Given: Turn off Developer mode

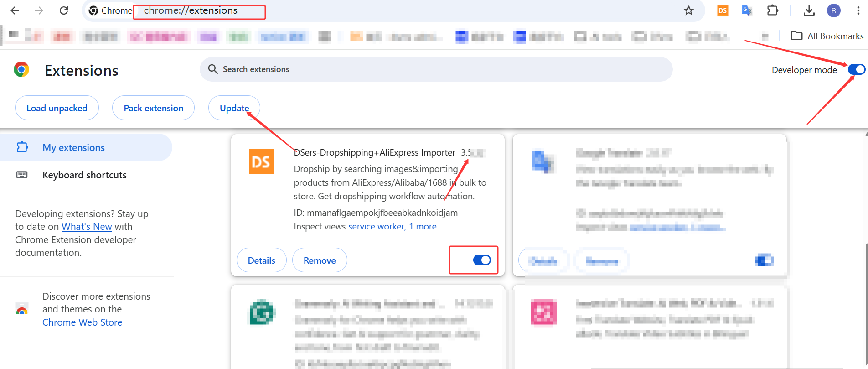Looking at the screenshot, I should click(857, 69).
